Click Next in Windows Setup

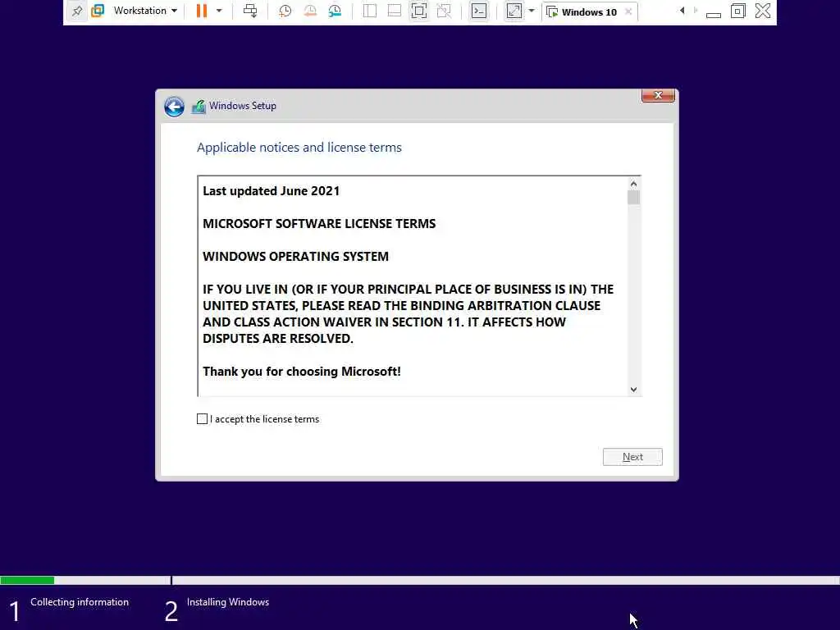[632, 457]
